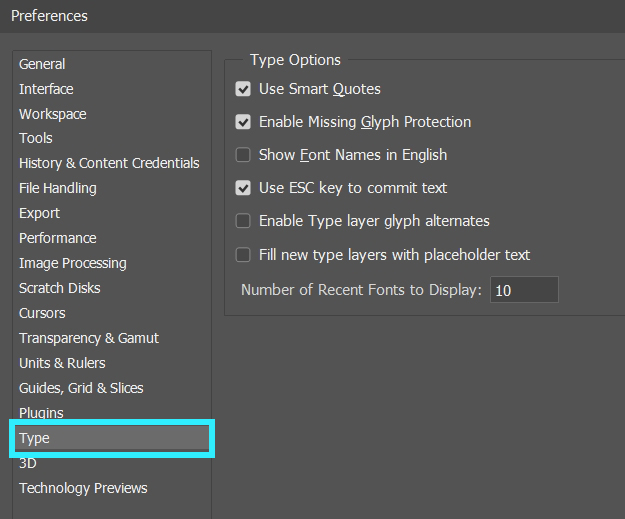Uncheck Use Smart Quotes checkbox
The image size is (625, 519).
[x=243, y=89]
